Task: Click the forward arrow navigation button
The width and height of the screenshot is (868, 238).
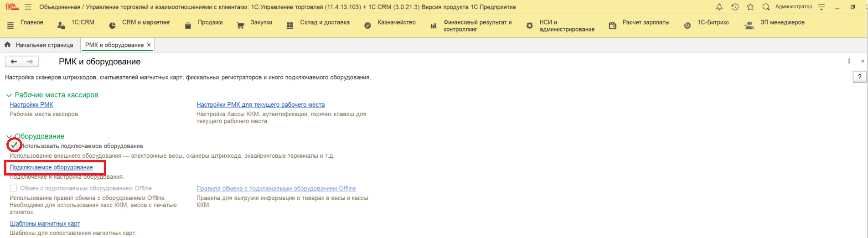Action: tap(30, 62)
